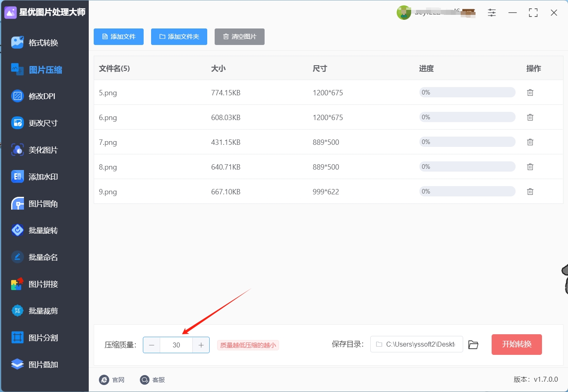Click the progress bar for 9.png
Screen dimensions: 568x392
(467, 191)
